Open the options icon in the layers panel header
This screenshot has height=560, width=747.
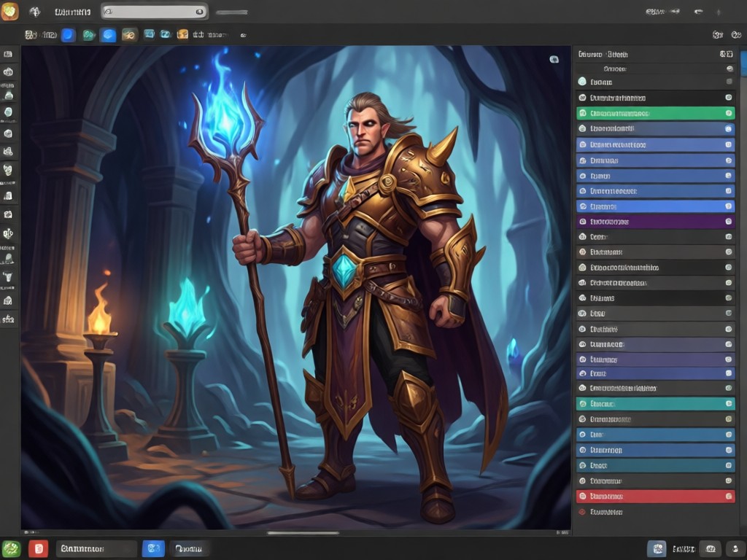[x=726, y=54]
